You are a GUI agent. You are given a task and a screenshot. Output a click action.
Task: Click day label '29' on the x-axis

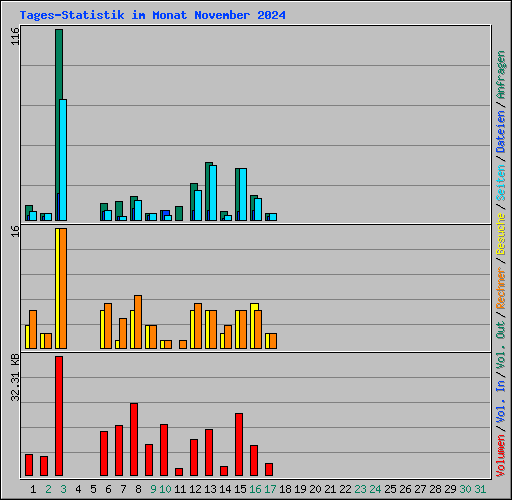(x=450, y=489)
